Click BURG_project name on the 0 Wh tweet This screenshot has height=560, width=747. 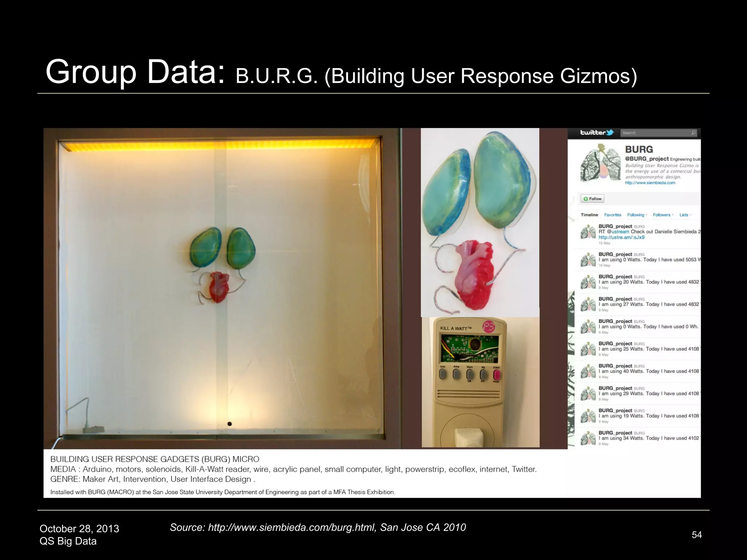click(615, 321)
